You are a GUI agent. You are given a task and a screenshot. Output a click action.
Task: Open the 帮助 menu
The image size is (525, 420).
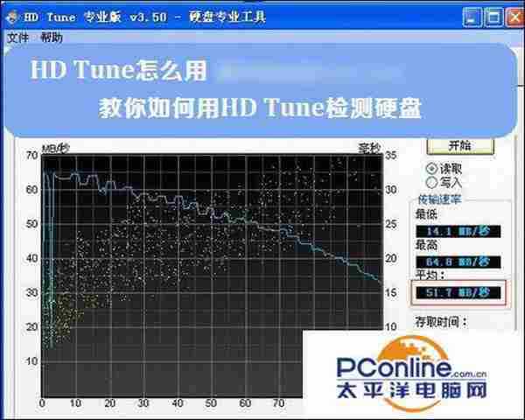pos(52,38)
